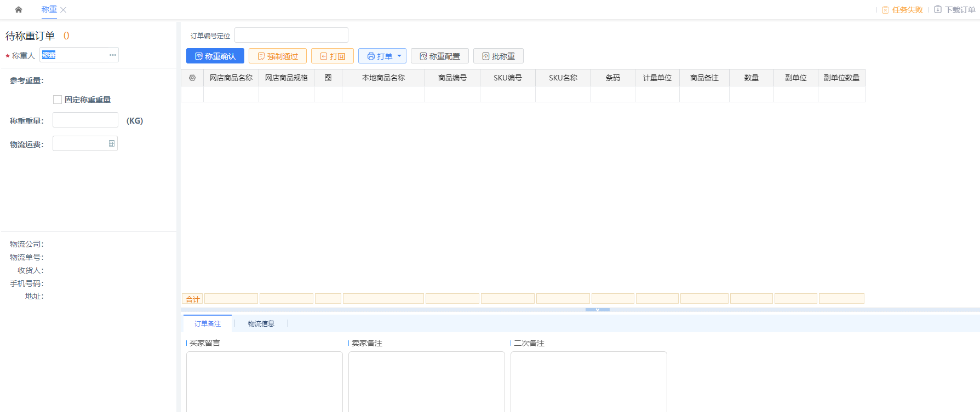Focus the 二次备注 text area
Viewport: 980px width, 412px height.
tap(589, 381)
